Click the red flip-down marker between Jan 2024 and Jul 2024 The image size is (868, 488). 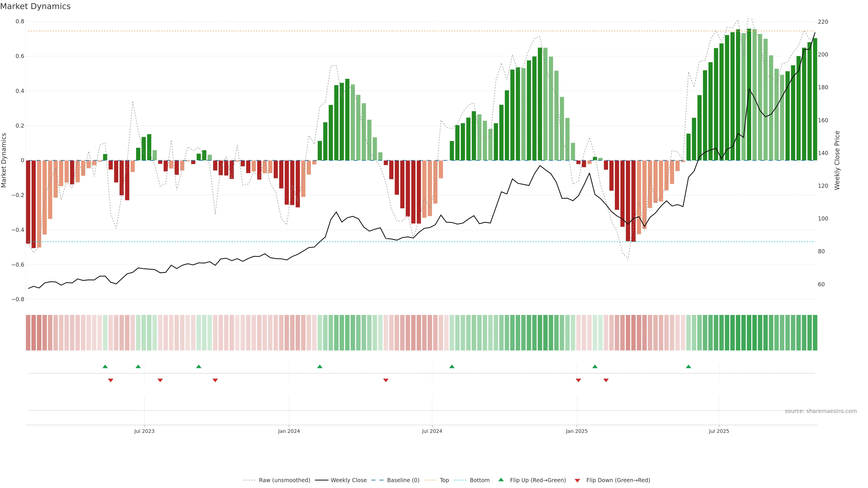(x=386, y=380)
